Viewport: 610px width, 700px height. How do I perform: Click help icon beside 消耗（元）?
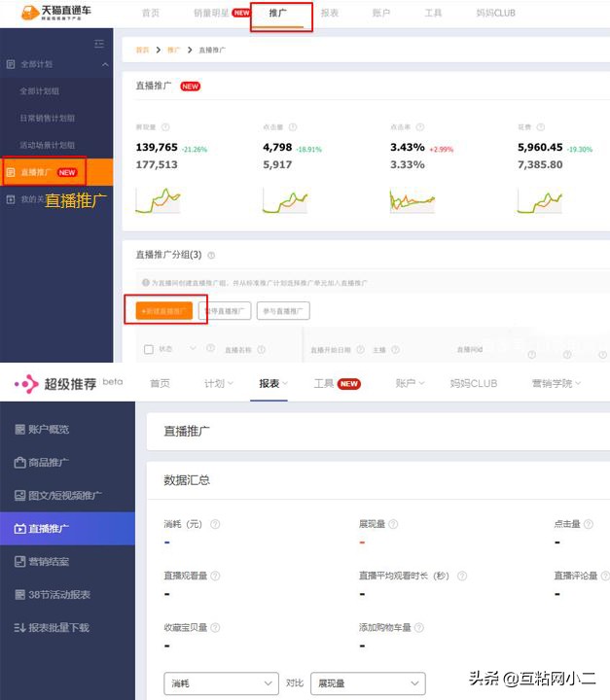(x=215, y=524)
